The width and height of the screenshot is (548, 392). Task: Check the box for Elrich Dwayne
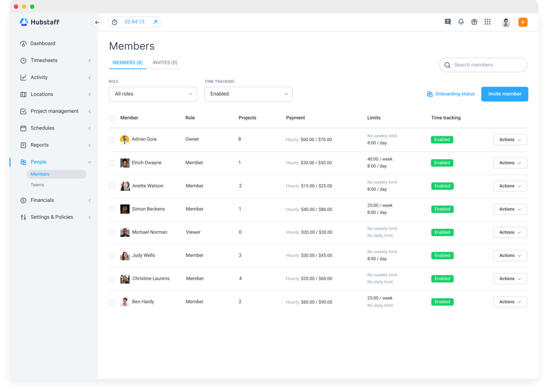click(x=112, y=163)
